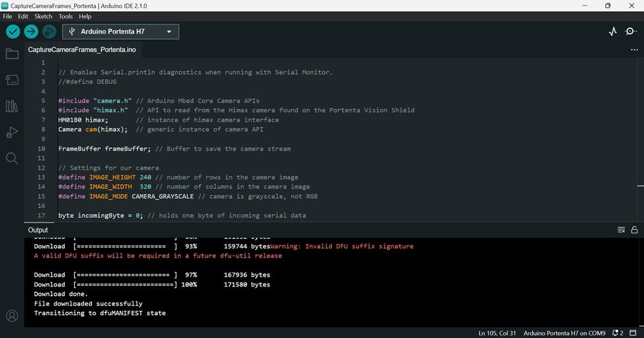
Task: Click the HM01B0 himax; code line
Action: point(168,120)
